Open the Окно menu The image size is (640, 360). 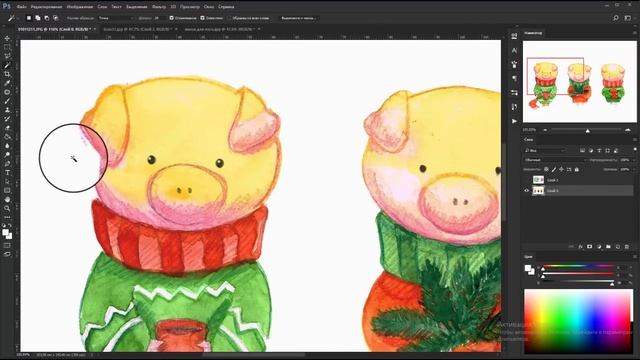pyautogui.click(x=209, y=7)
